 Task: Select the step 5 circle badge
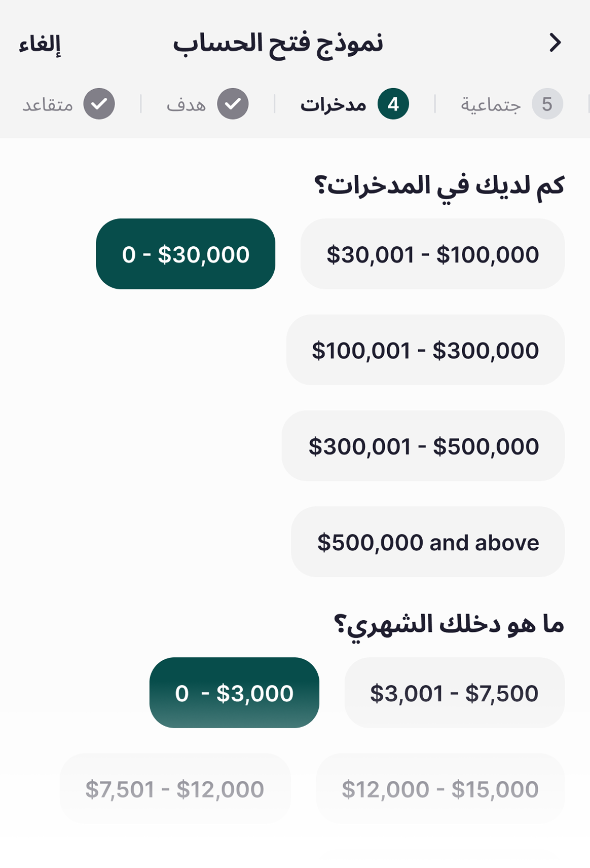(547, 104)
